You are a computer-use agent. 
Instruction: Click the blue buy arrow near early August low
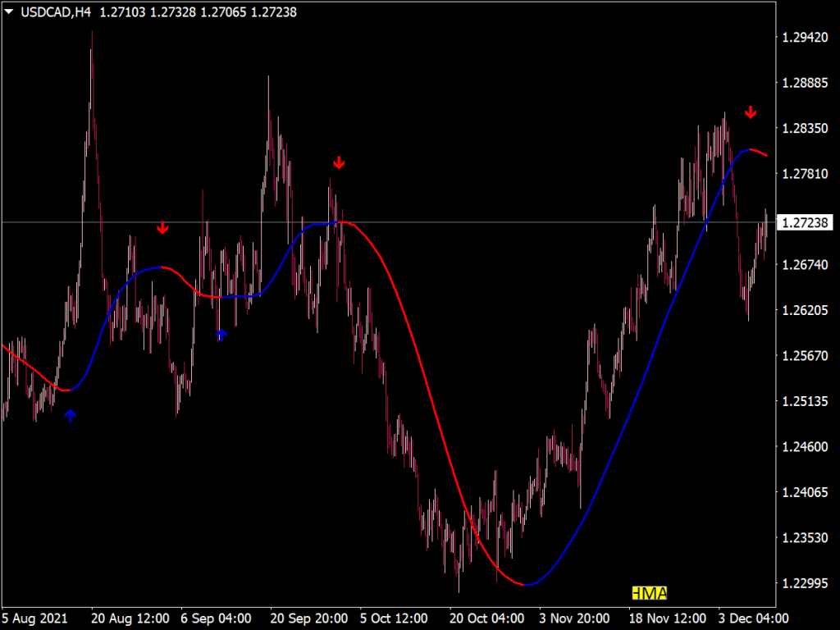pos(71,416)
